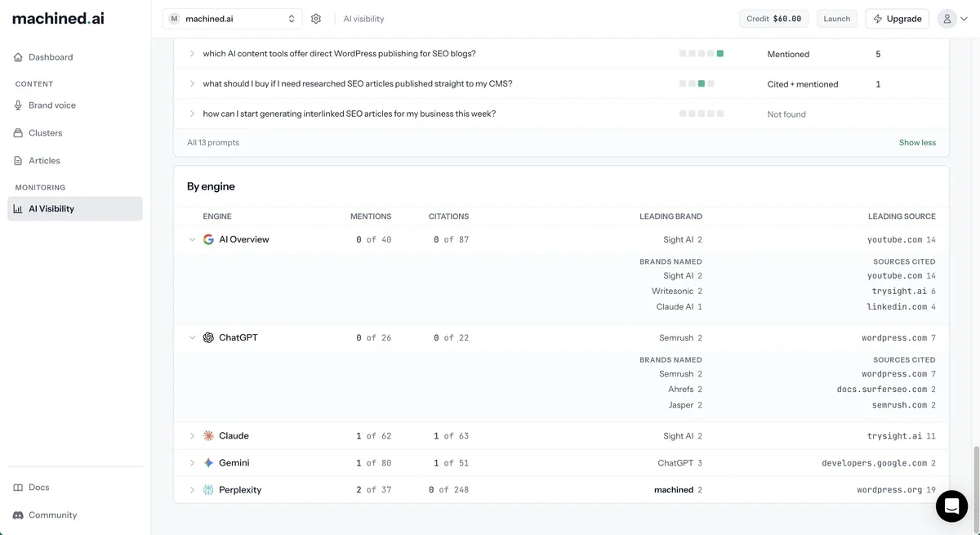Expand the WordPress publishing prompt row

point(193,54)
